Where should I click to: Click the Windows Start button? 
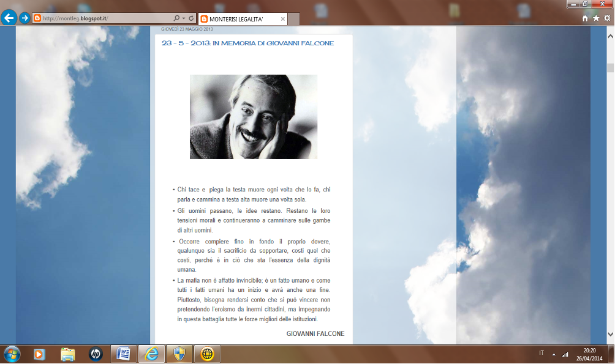[12, 354]
